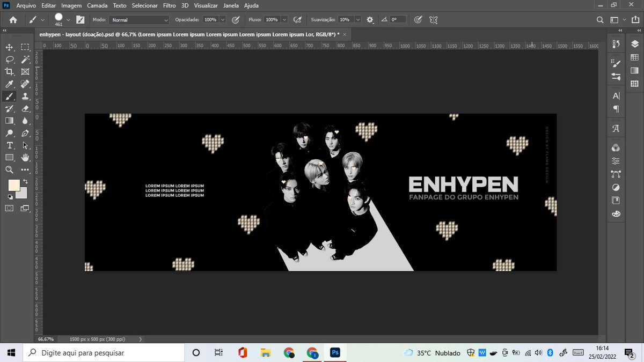
Task: Select the Blur tool
Action: tap(25, 121)
